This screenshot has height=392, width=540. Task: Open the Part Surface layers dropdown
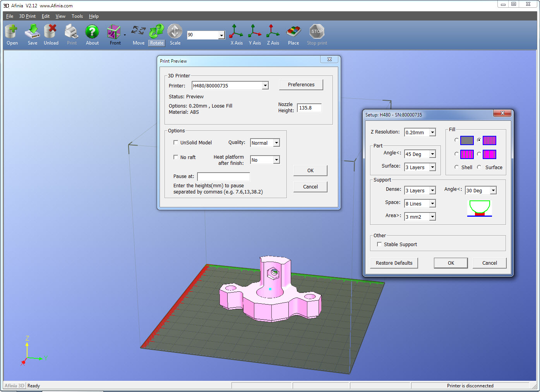click(432, 167)
